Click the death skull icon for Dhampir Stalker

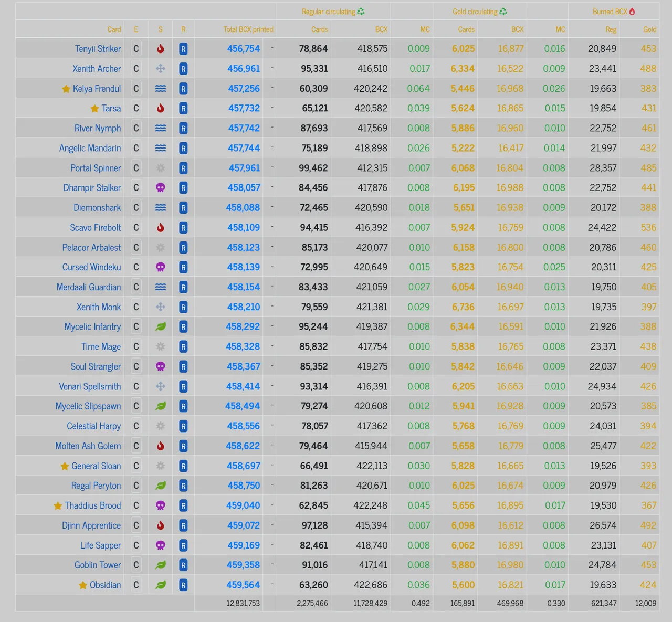click(161, 188)
